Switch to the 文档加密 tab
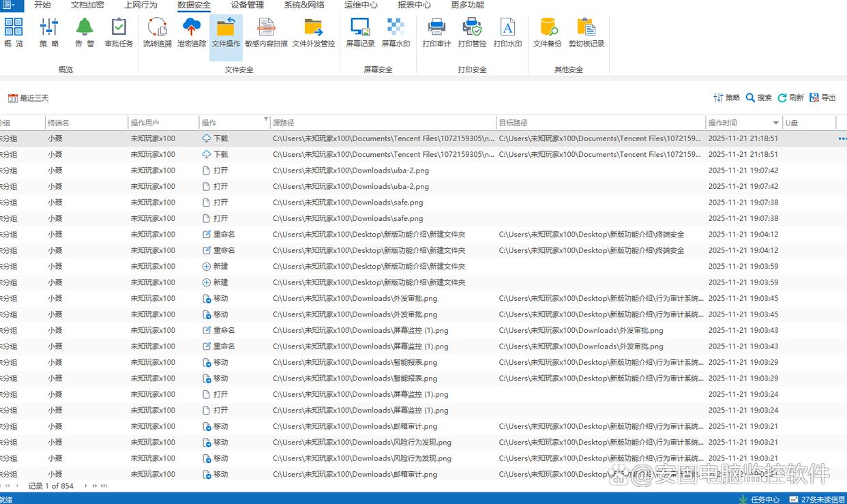 [87, 5]
